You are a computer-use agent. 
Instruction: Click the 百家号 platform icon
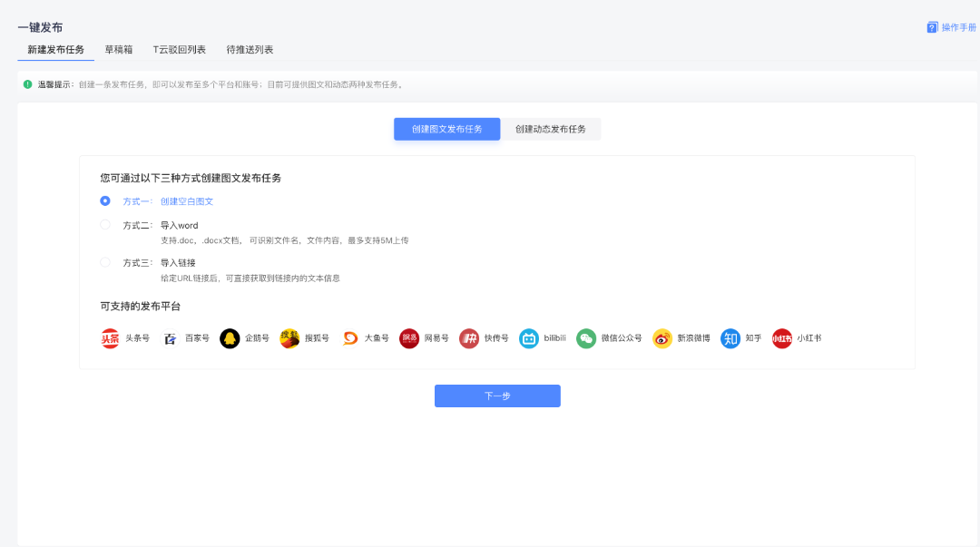click(170, 338)
